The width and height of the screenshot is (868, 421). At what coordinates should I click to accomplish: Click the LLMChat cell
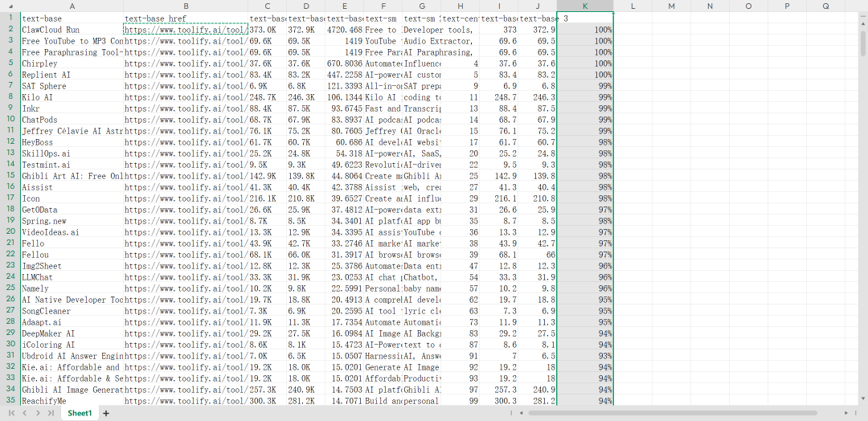(x=72, y=277)
